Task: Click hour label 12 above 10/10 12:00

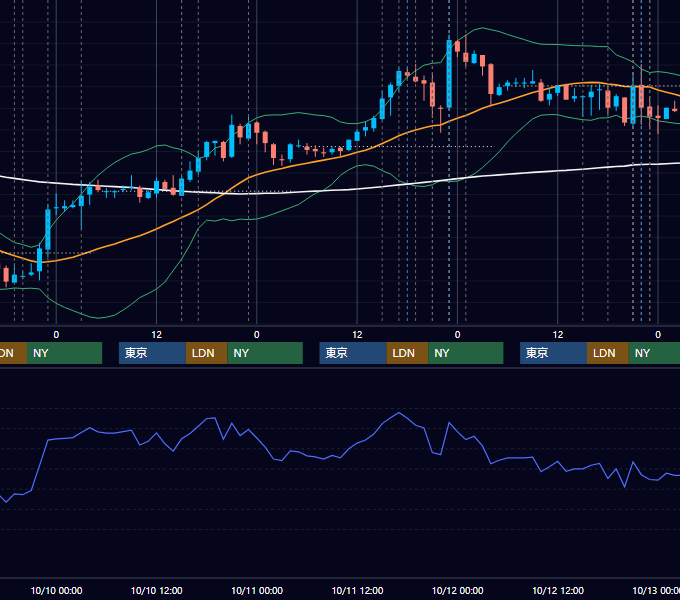Action: (x=157, y=335)
